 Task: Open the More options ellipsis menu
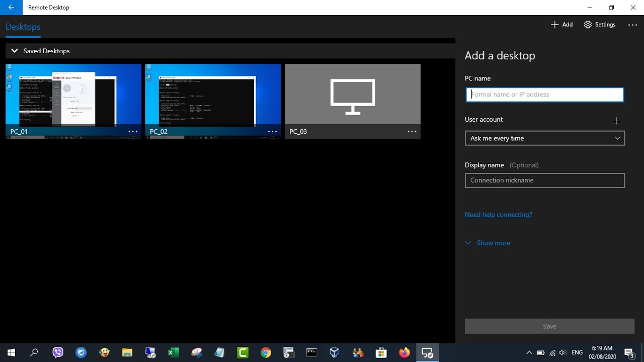tap(632, 25)
